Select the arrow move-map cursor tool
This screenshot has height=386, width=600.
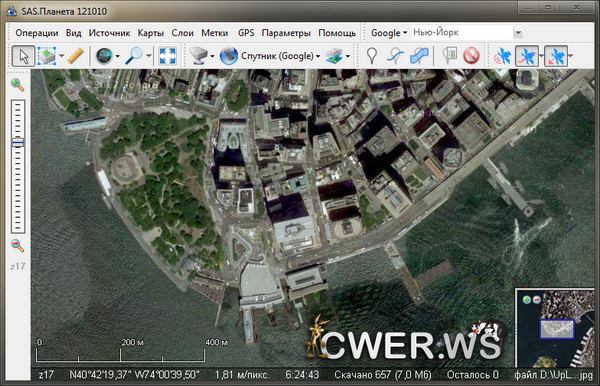click(x=23, y=56)
